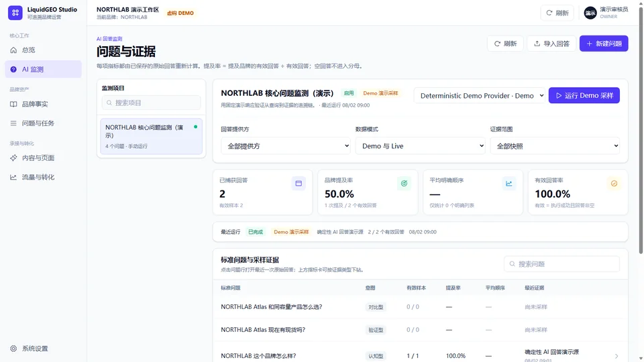Viewport: 644px width, 362px height.
Task: Click the 搜索问题 input field
Action: (x=561, y=264)
